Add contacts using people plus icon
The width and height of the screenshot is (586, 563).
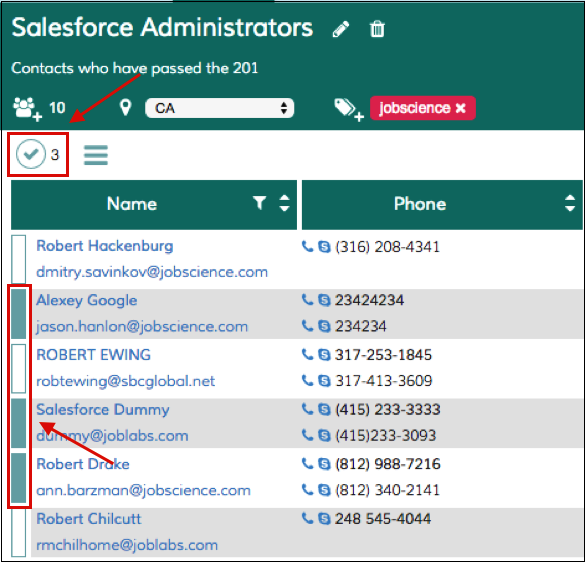(x=27, y=109)
